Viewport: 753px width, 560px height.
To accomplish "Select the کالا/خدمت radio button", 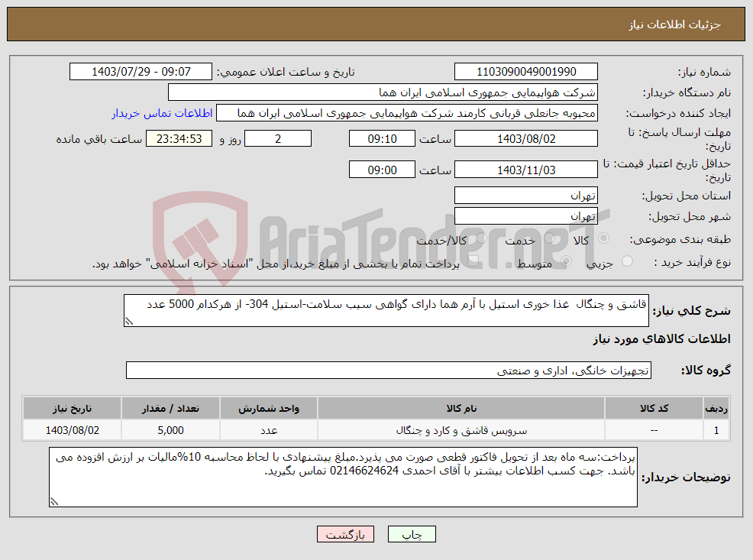I will [481, 238].
